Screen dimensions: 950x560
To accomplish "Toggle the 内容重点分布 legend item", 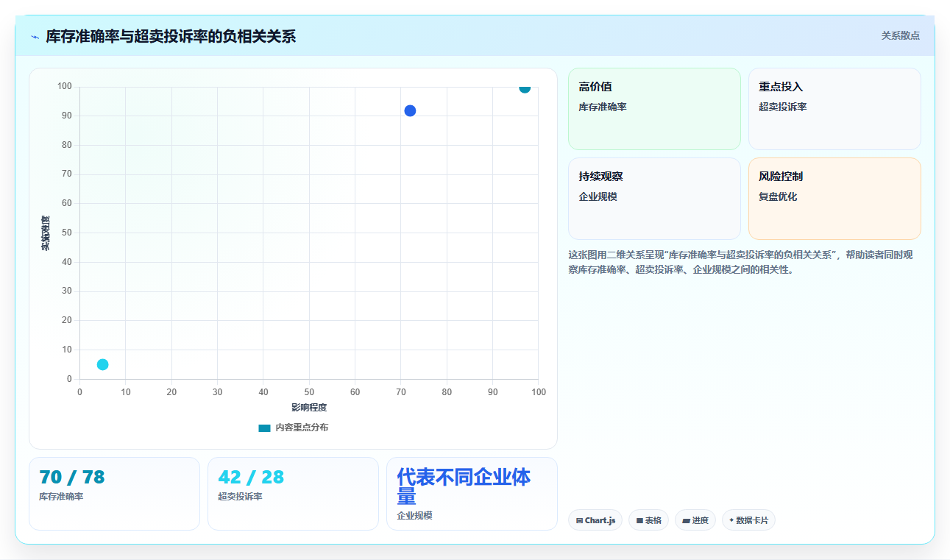I will pos(293,428).
